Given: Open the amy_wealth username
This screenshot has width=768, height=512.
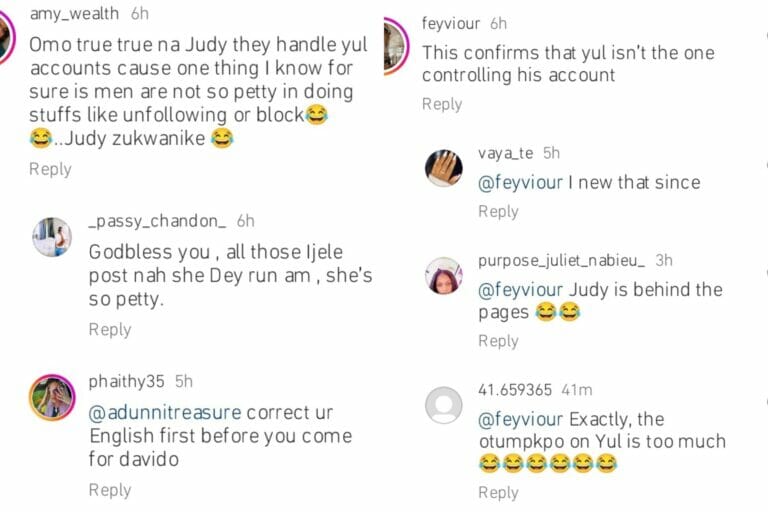Looking at the screenshot, I should [74, 14].
